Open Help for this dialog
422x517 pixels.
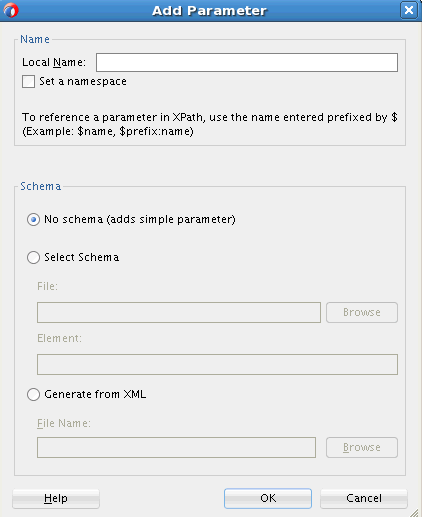(x=56, y=498)
